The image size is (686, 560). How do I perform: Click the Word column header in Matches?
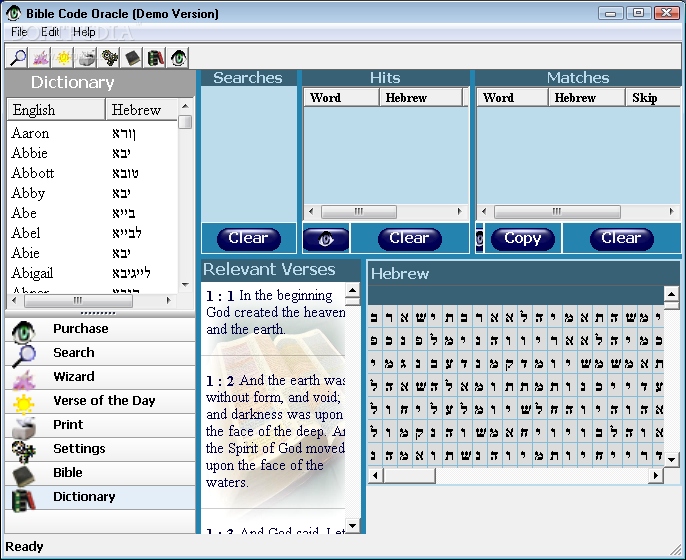click(x=512, y=98)
